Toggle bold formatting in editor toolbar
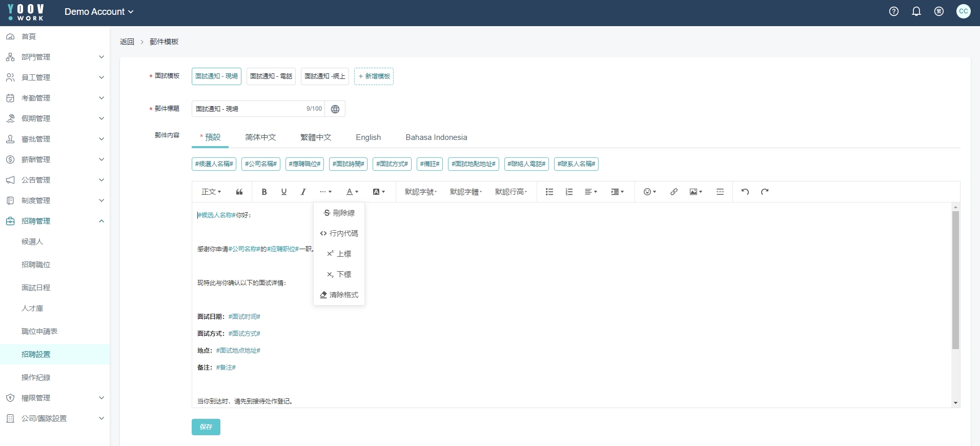This screenshot has width=980, height=446. point(264,192)
